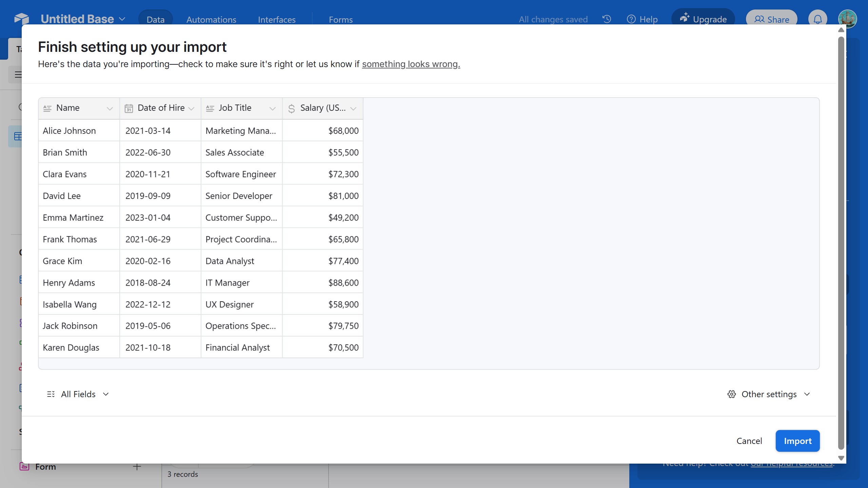This screenshot has height=488, width=868.
Task: Click the Software Engineer job cell
Action: (x=242, y=174)
